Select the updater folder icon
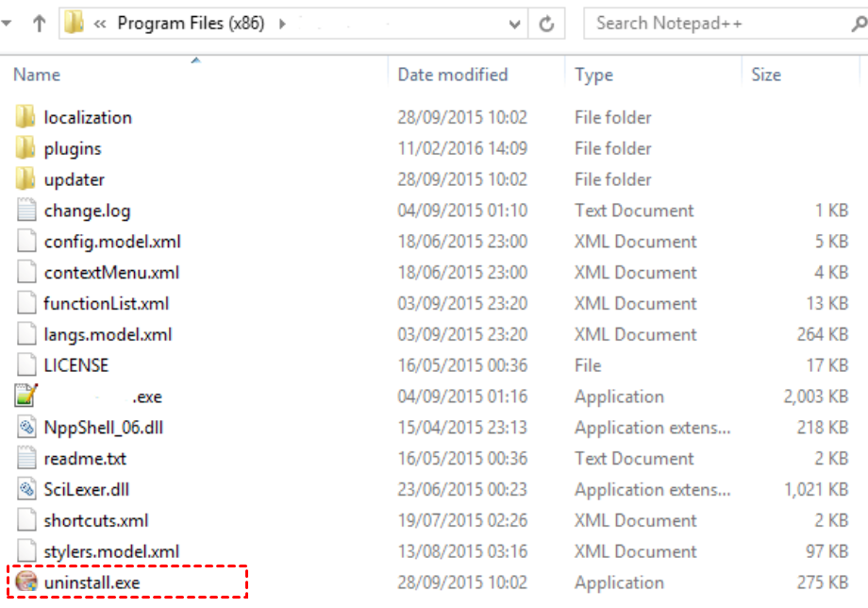The width and height of the screenshot is (868, 608). 26,179
